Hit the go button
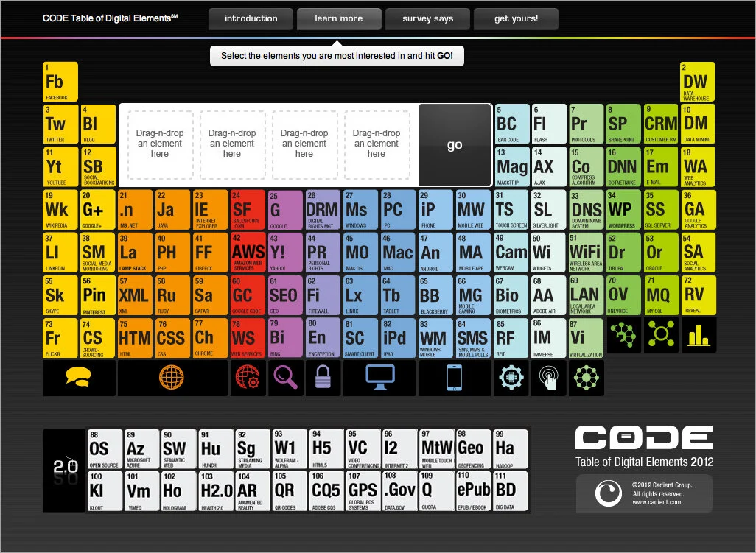Viewport: 756px width, 553px height. click(x=455, y=145)
